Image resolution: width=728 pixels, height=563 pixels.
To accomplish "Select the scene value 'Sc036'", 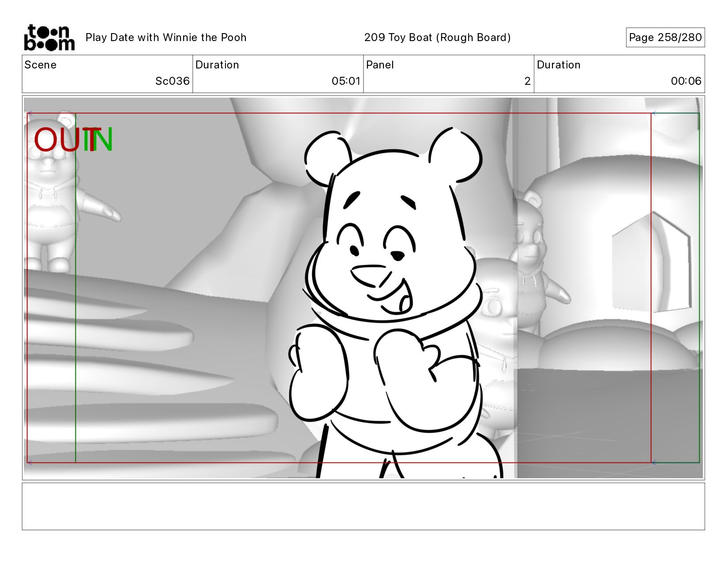I will 172,81.
